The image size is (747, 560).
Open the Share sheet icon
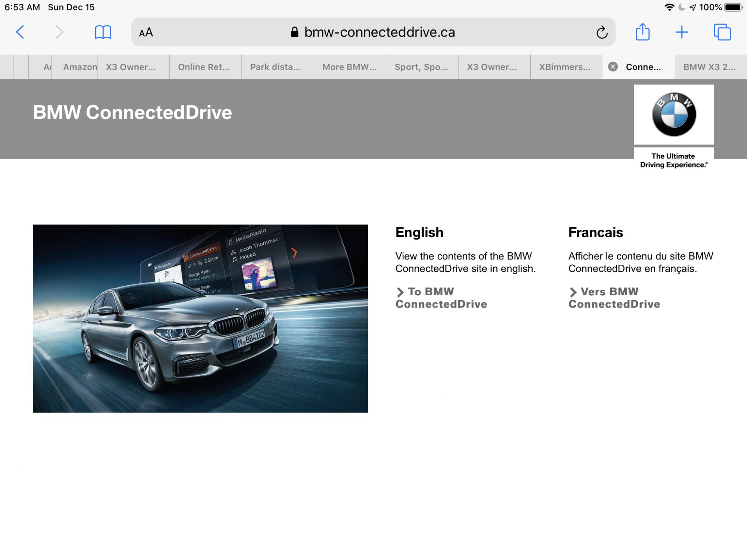pyautogui.click(x=642, y=31)
